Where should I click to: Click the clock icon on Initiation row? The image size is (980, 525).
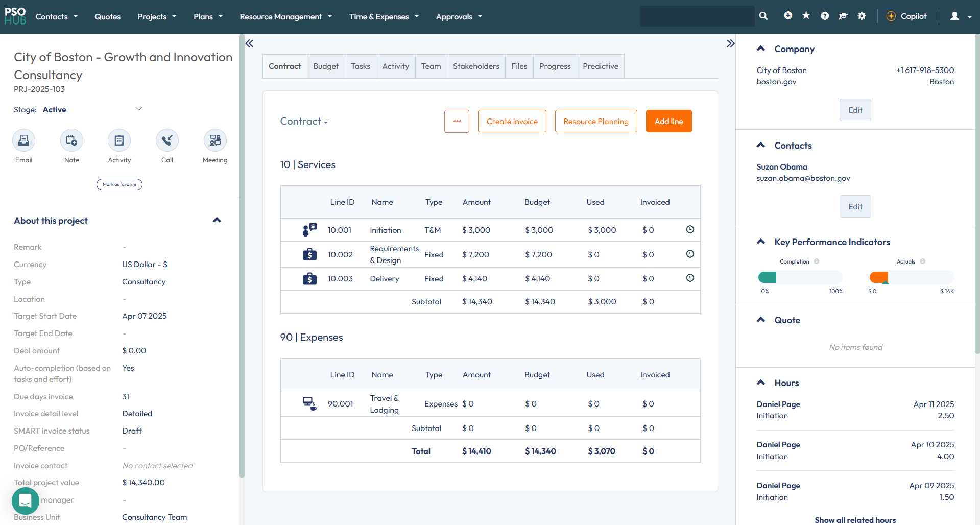(690, 230)
